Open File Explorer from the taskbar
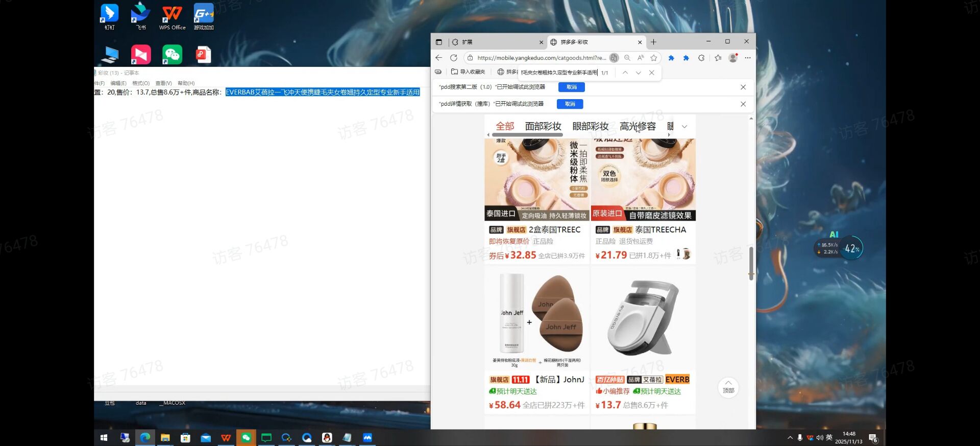980x446 pixels. (165, 437)
